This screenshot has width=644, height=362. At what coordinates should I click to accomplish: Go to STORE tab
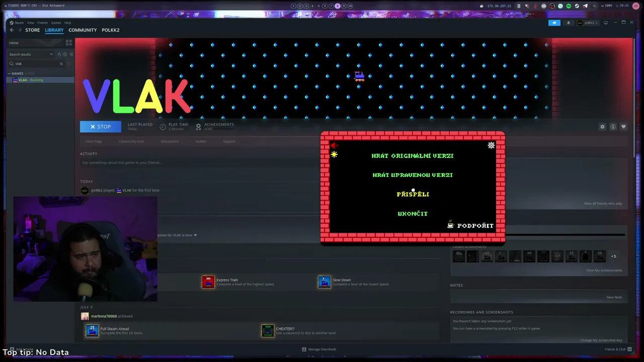(33, 30)
